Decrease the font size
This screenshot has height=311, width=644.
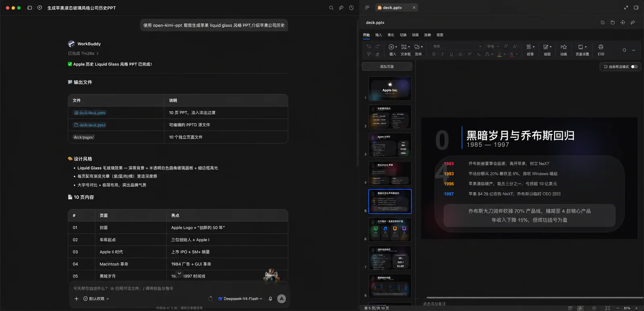pos(515,46)
